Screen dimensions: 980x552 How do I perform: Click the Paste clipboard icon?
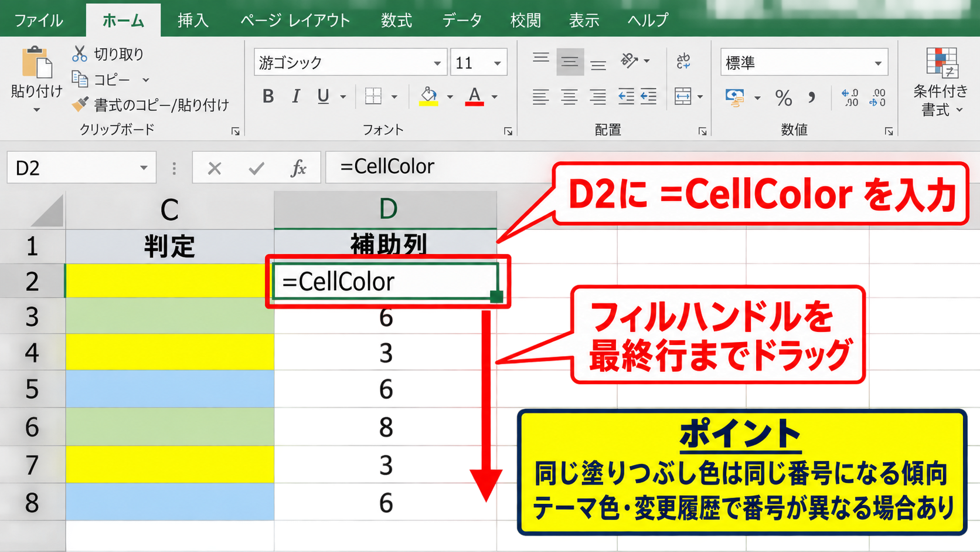pos(37,62)
